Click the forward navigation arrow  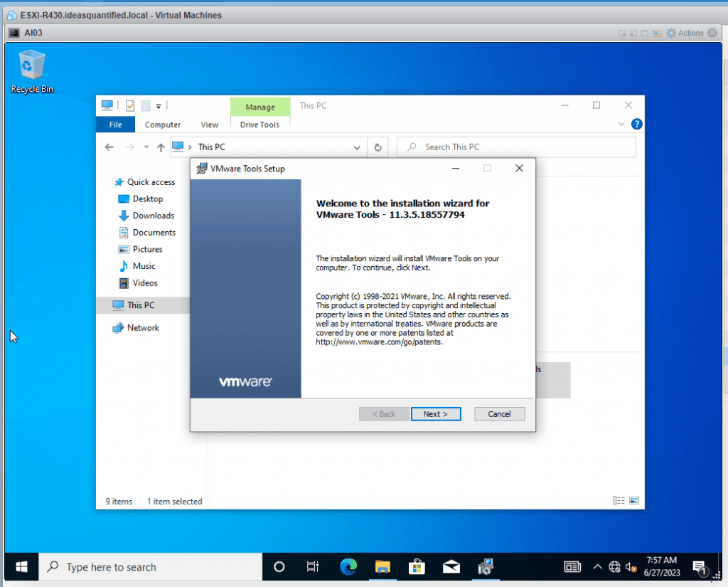(129, 147)
